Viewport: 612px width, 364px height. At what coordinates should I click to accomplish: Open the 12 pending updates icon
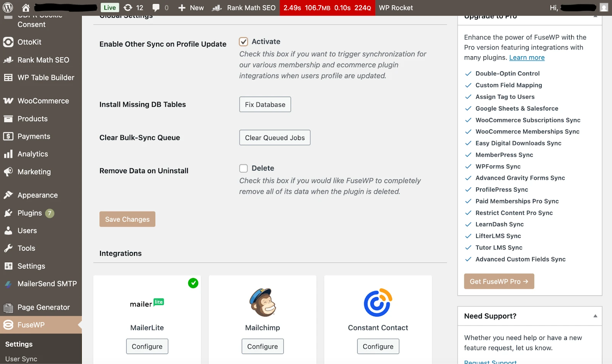(133, 8)
